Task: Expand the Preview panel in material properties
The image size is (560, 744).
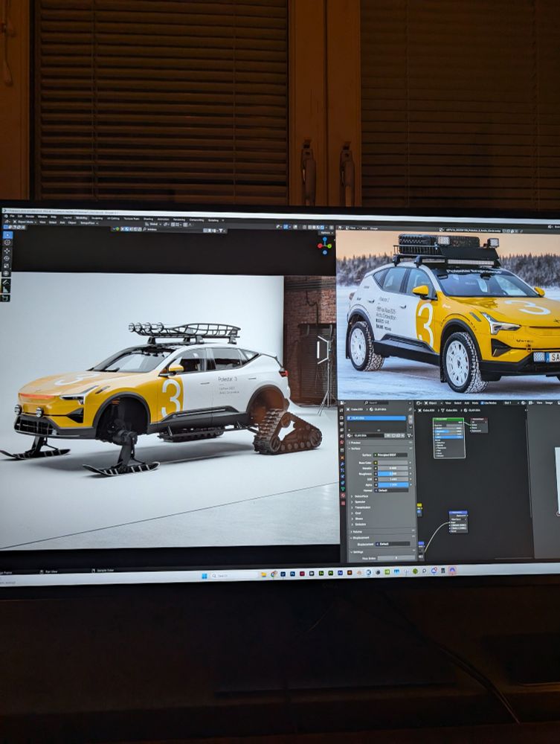Action: click(x=355, y=443)
